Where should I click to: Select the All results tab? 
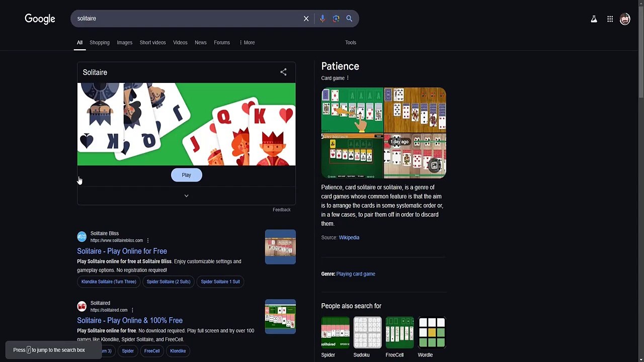tap(79, 43)
